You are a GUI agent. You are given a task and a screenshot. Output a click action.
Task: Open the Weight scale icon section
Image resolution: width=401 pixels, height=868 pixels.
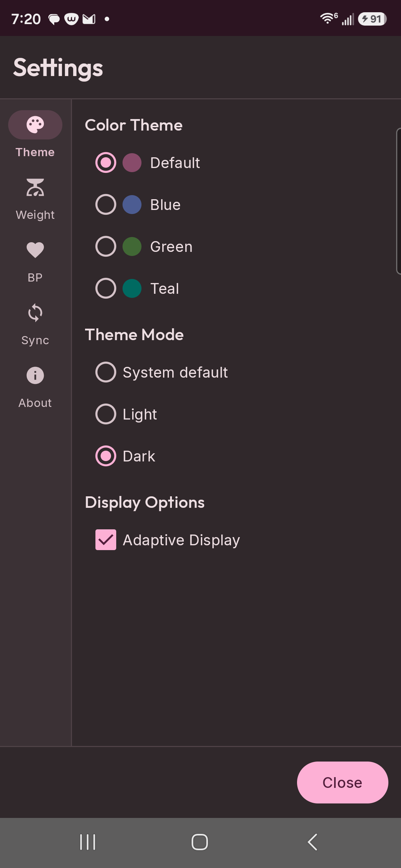(35, 187)
